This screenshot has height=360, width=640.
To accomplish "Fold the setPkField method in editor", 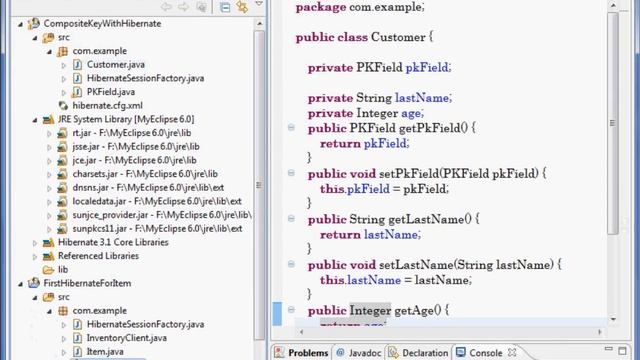I will point(291,173).
